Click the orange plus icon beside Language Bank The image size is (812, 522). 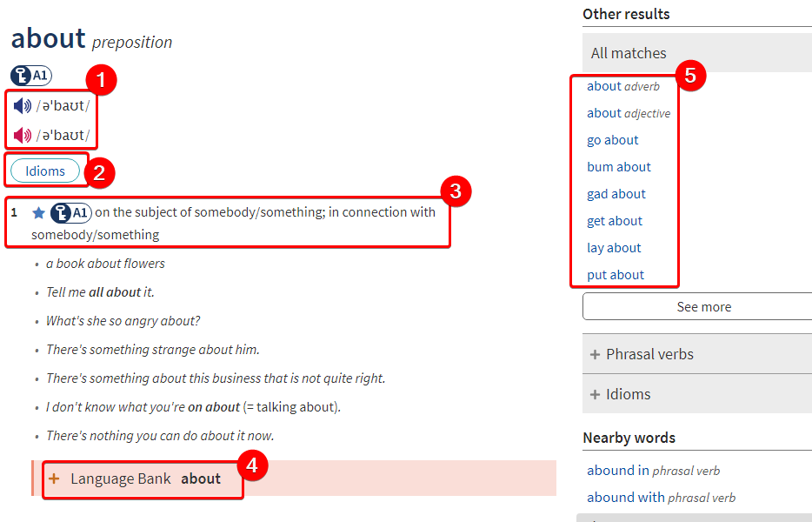coord(54,478)
